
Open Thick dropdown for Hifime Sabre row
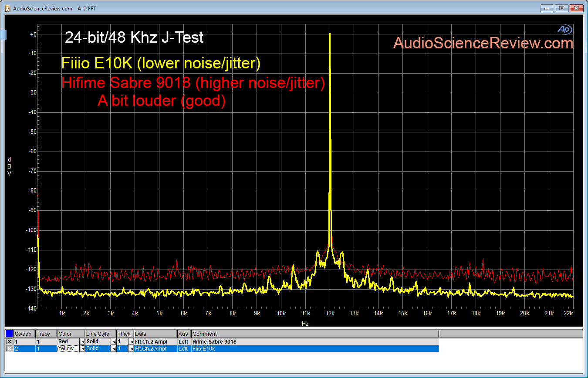click(x=131, y=342)
